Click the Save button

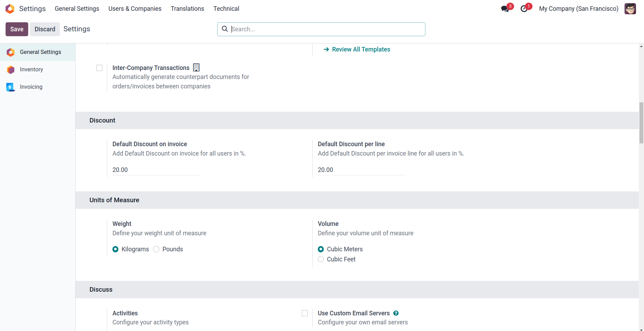point(17,29)
